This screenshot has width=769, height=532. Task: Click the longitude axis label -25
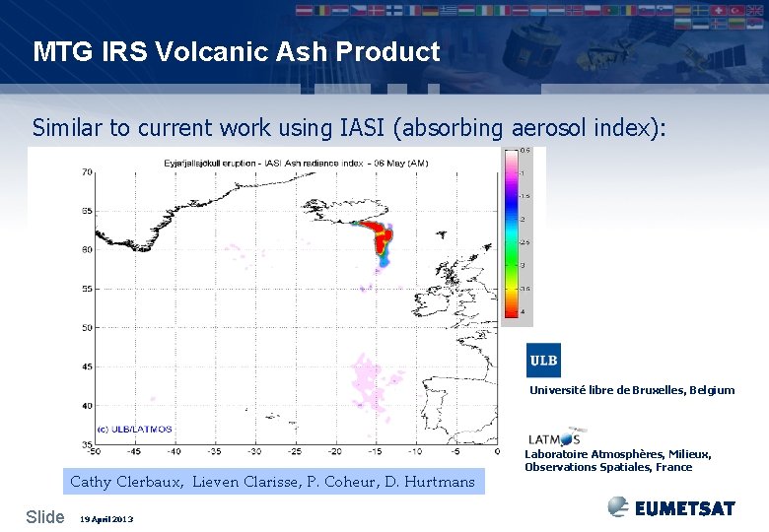(x=294, y=451)
